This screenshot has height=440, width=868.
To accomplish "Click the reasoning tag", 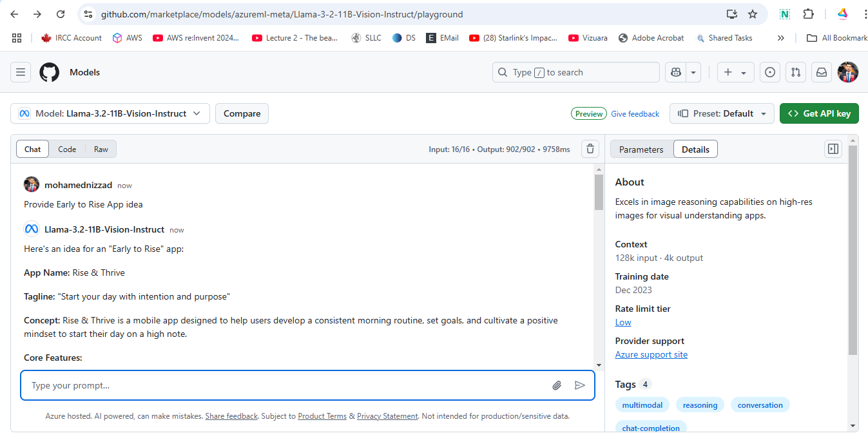I will [x=700, y=405].
